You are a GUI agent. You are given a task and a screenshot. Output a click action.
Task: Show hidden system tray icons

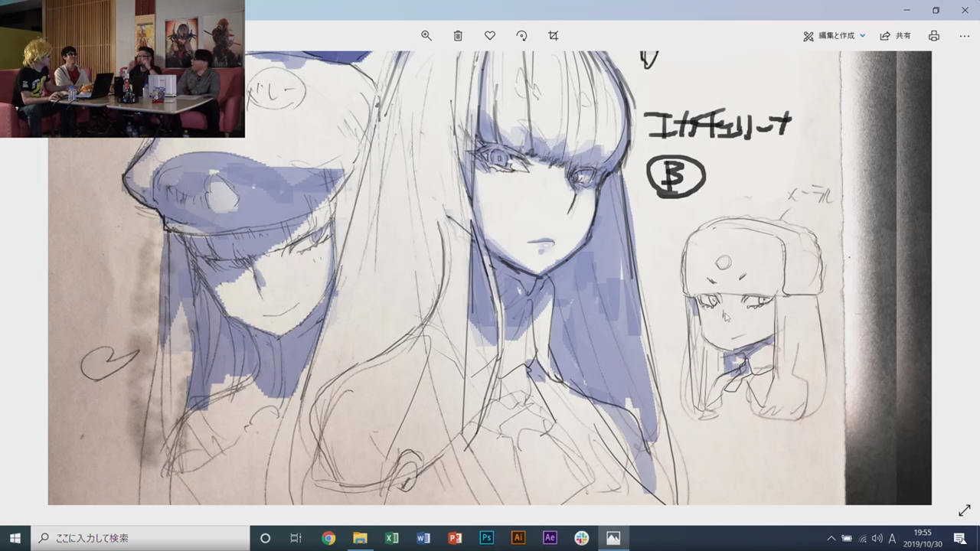click(x=831, y=538)
